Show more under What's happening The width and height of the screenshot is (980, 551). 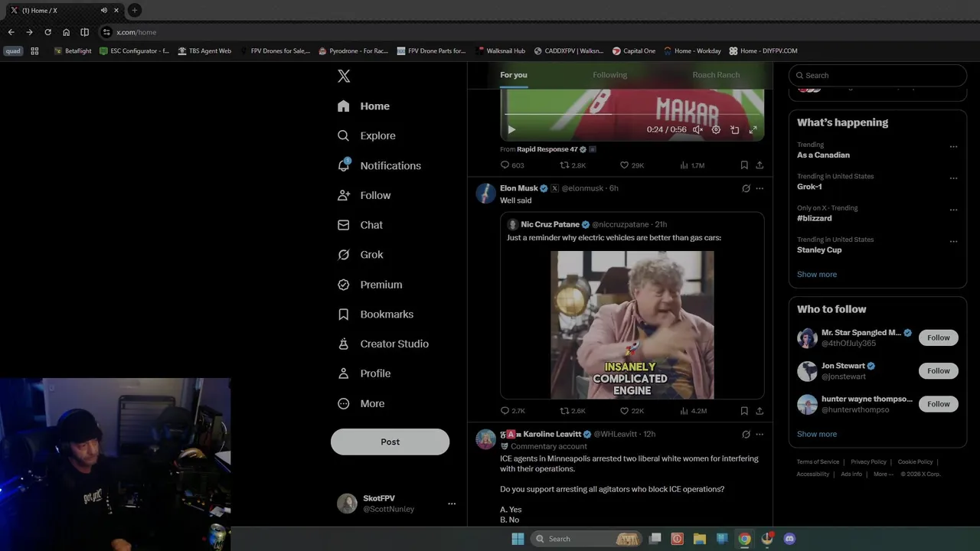(x=817, y=274)
